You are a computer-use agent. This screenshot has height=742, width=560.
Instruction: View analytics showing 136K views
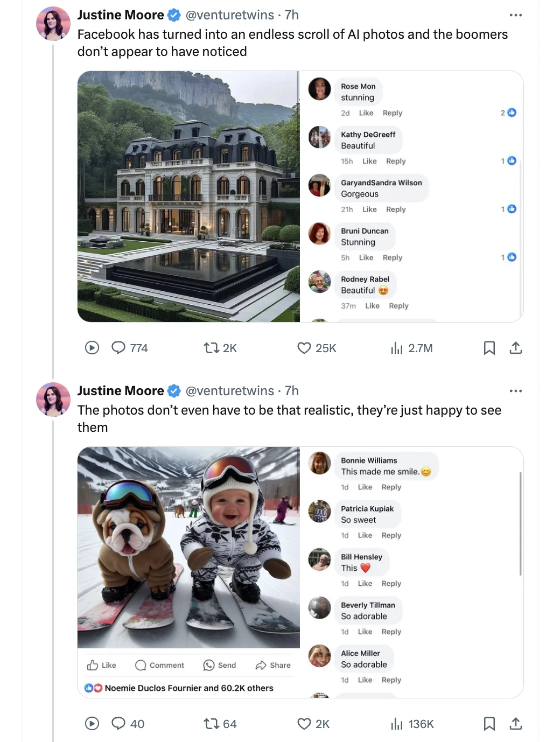point(397,724)
